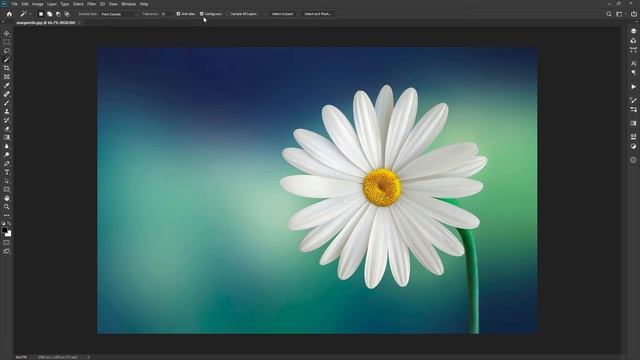Select the Path Selection tool
Viewport: 640px width, 360px height.
point(7,181)
